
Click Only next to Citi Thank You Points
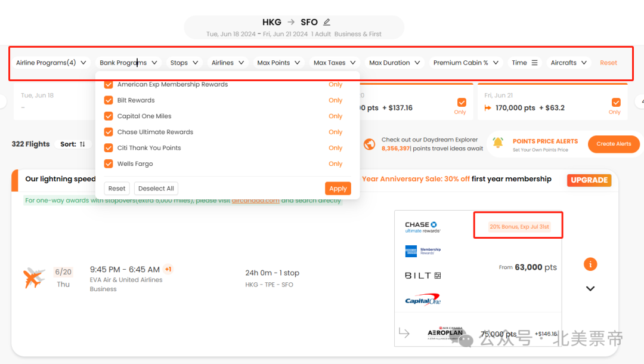[335, 148]
